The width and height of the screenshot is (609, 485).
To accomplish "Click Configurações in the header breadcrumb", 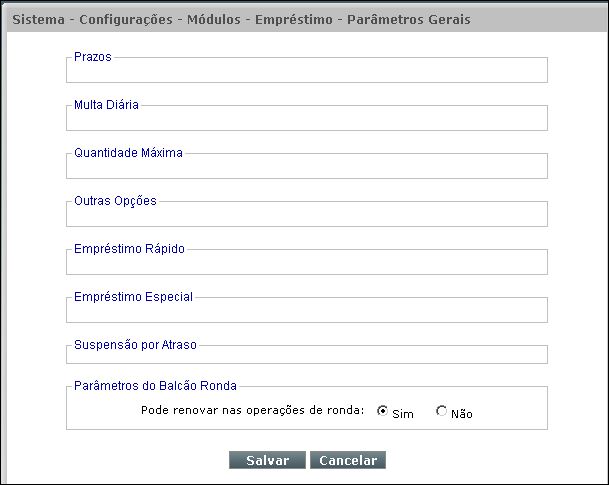I will pyautogui.click(x=126, y=19).
